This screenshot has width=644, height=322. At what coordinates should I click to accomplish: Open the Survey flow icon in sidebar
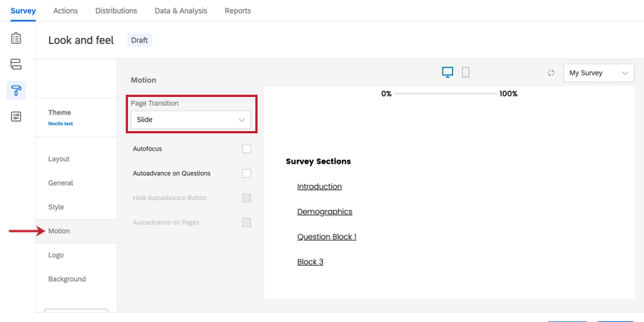coord(16,64)
